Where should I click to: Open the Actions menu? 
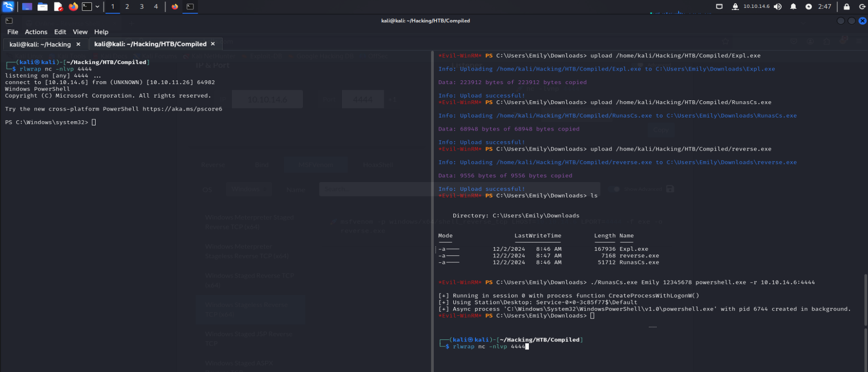[x=36, y=32]
